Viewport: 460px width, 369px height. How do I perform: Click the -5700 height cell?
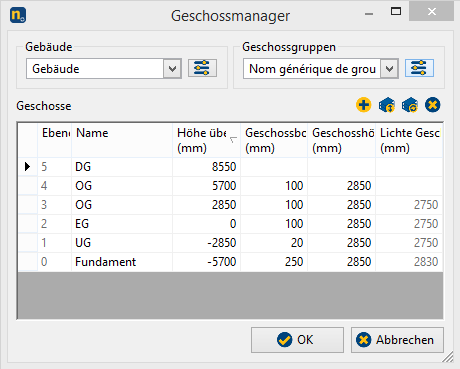[x=207, y=262]
